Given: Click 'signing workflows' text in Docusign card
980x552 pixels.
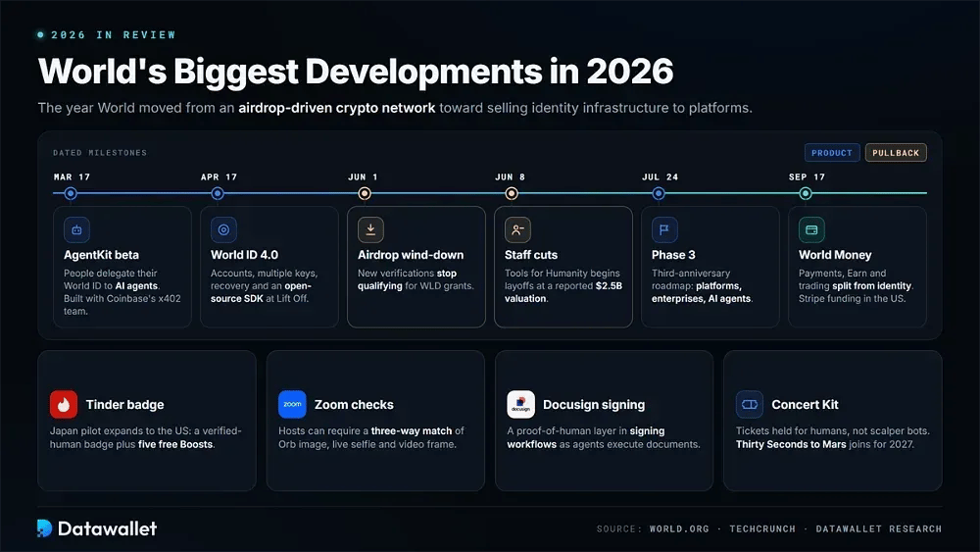Looking at the screenshot, I should [x=586, y=437].
